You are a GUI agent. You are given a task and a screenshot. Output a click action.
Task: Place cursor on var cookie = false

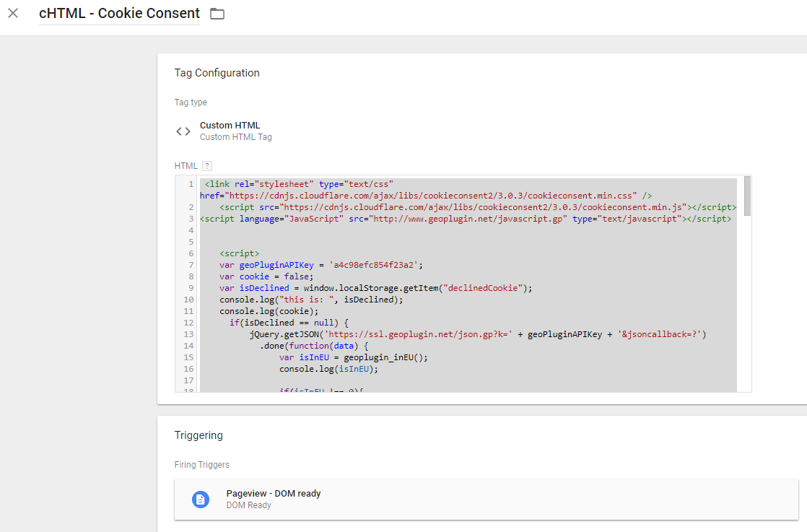click(267, 276)
